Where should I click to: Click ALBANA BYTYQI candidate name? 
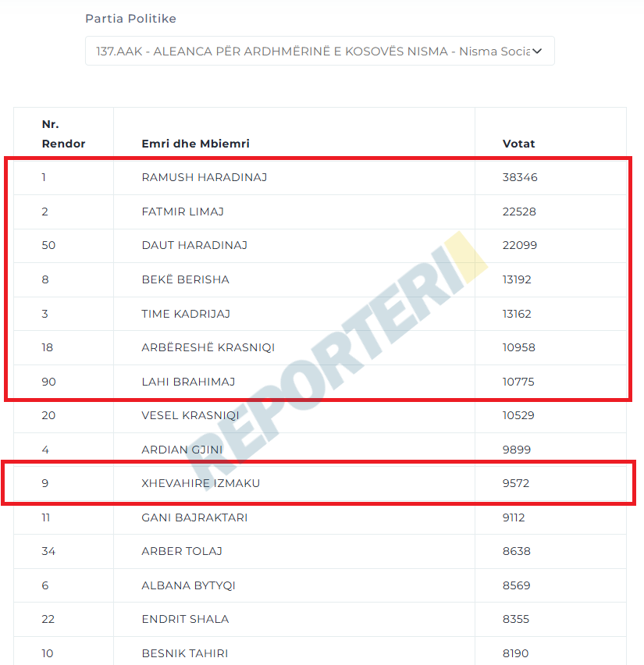188,585
